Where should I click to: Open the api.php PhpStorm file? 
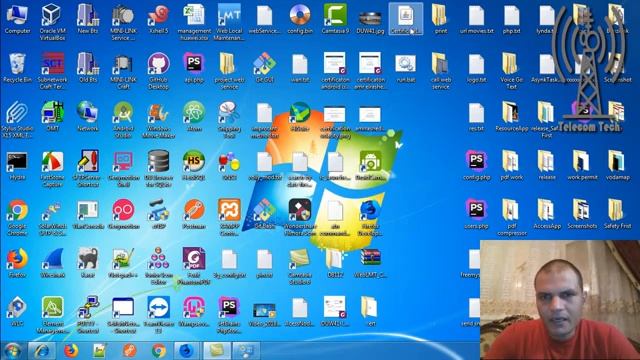[194, 68]
